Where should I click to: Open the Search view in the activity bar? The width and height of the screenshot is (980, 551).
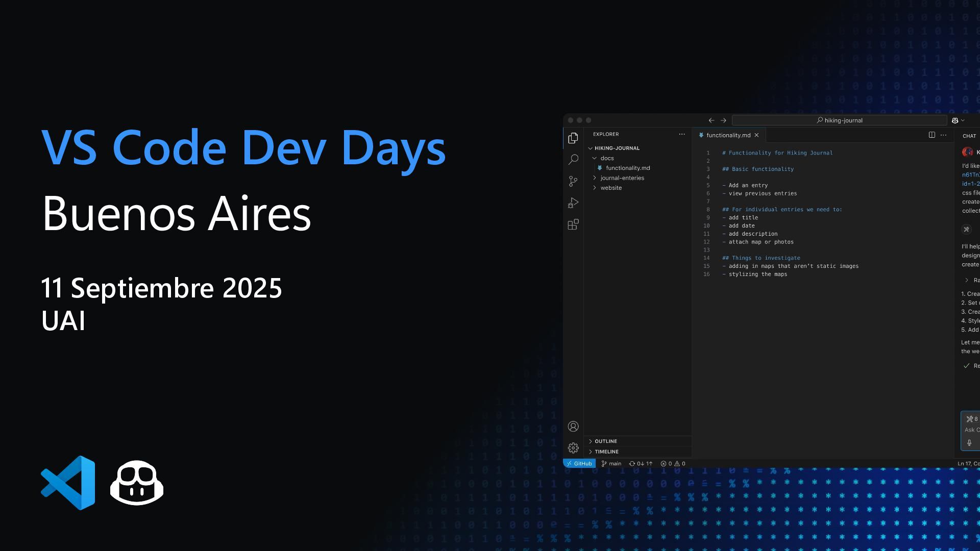click(x=573, y=160)
